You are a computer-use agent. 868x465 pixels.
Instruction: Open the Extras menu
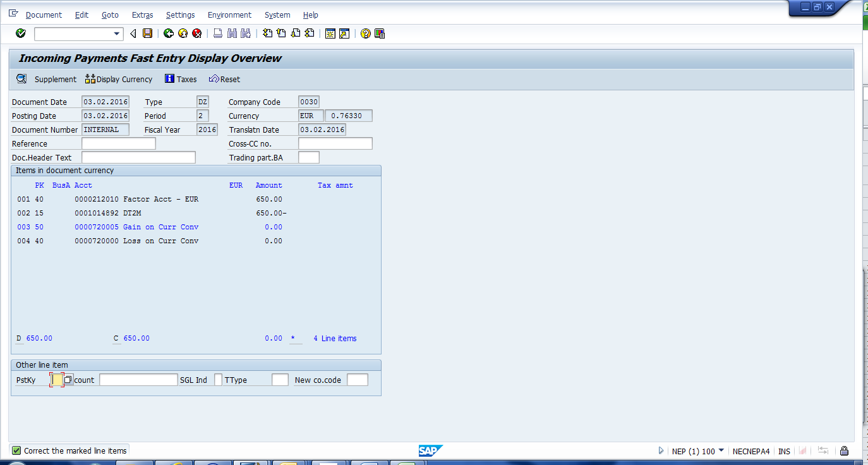(142, 15)
